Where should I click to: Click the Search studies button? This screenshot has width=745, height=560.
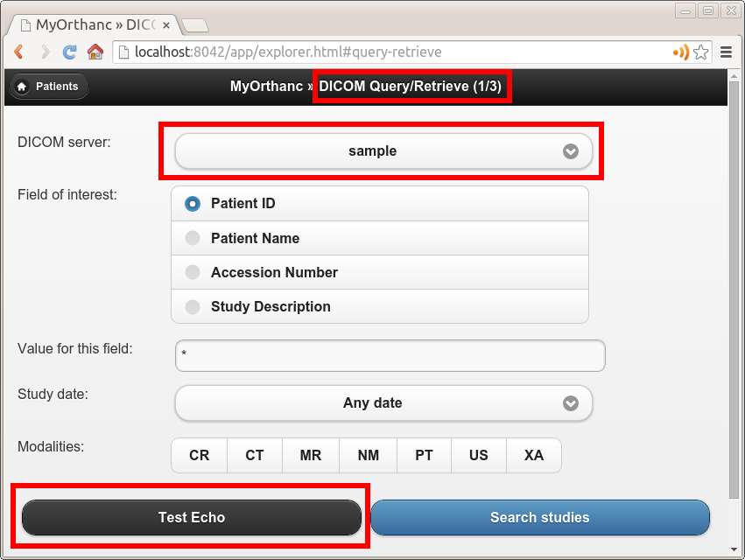coord(540,517)
